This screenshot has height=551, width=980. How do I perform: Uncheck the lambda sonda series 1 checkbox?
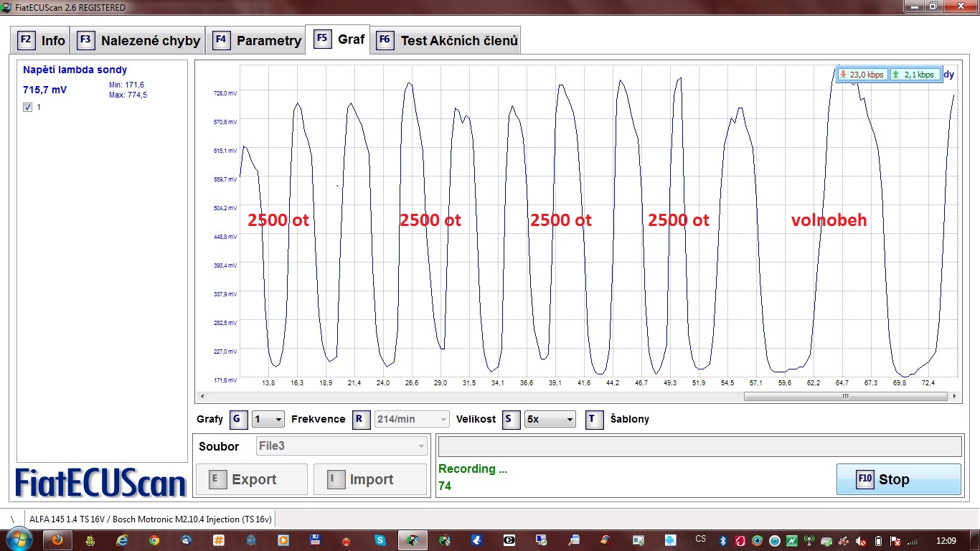coord(28,108)
